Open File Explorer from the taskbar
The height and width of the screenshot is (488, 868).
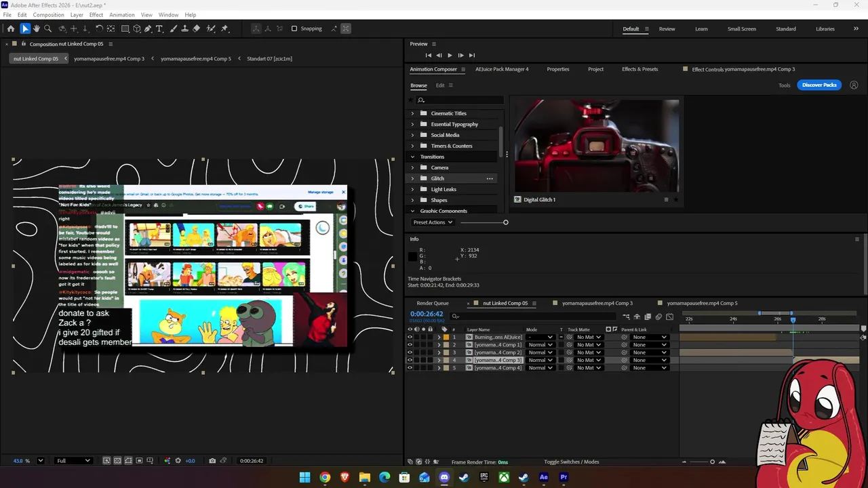[x=365, y=477]
